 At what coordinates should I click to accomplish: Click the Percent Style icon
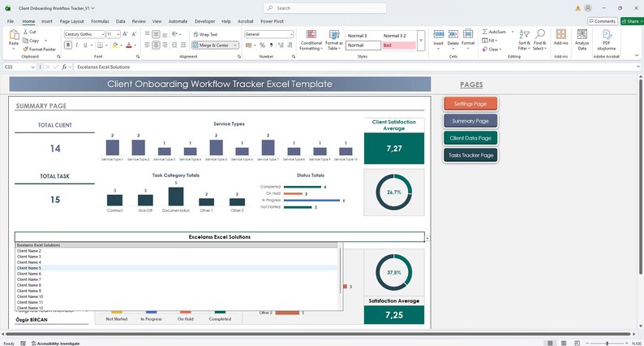pos(262,45)
